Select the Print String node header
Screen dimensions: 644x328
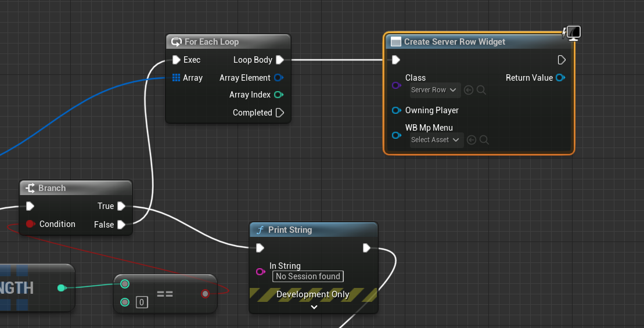(x=313, y=230)
